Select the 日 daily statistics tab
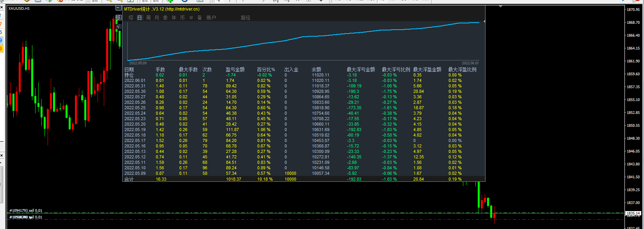644x229 pixels. (x=140, y=18)
